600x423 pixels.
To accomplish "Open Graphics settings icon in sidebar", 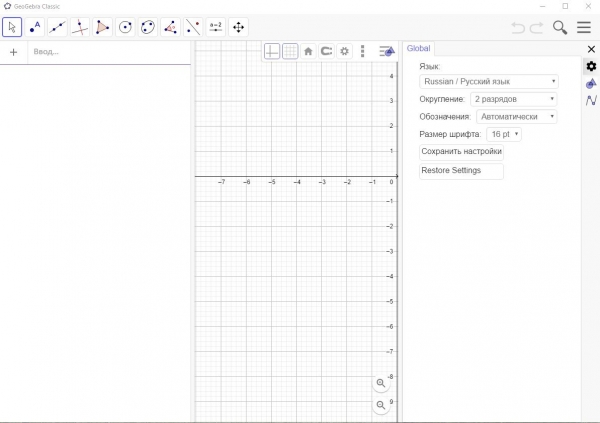I will 591,83.
